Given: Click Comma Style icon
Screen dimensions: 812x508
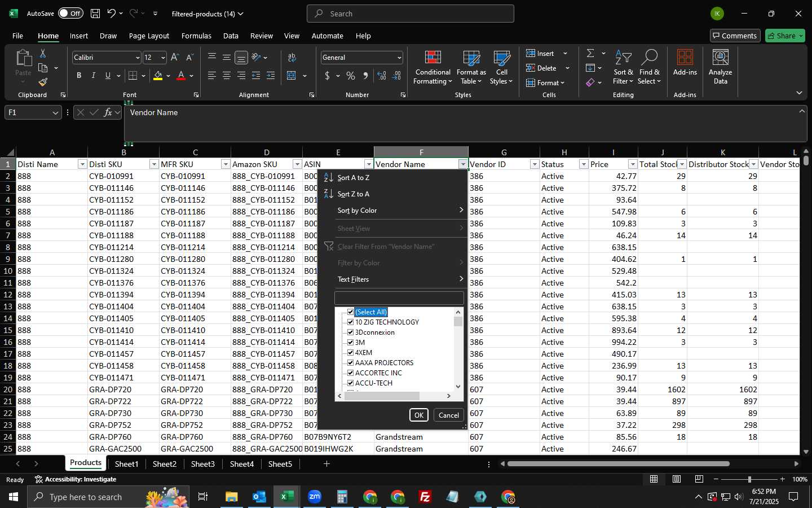Looking at the screenshot, I should (x=365, y=76).
